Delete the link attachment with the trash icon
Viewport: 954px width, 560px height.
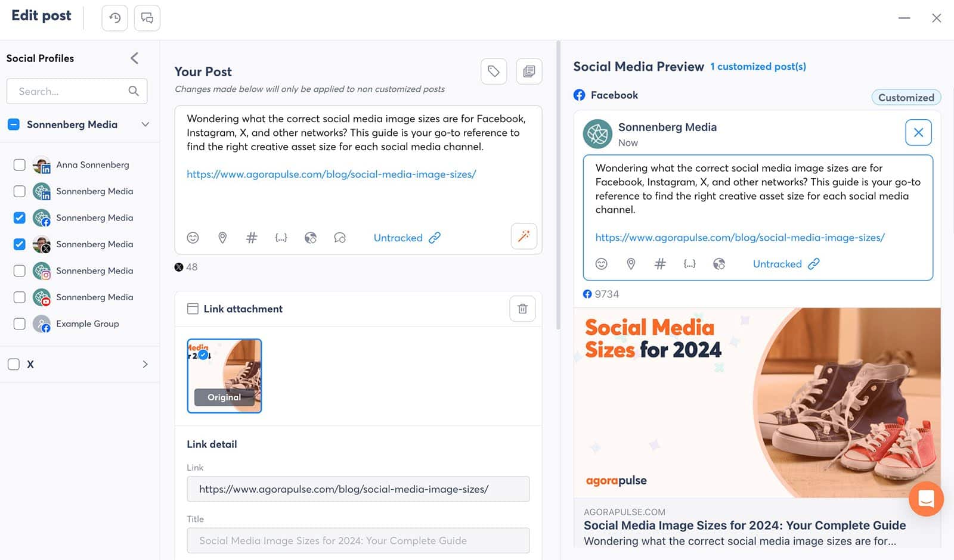pyautogui.click(x=522, y=309)
